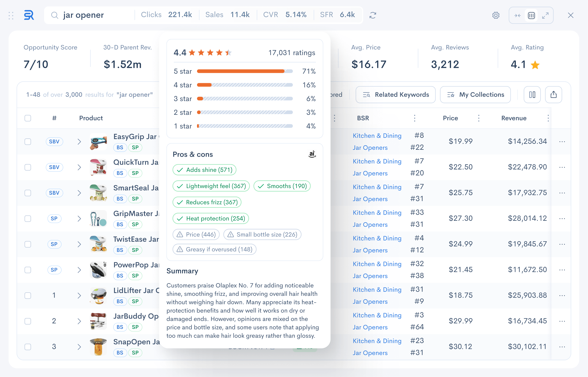Select the column panel view icon
The width and height of the screenshot is (588, 377).
[x=531, y=15]
